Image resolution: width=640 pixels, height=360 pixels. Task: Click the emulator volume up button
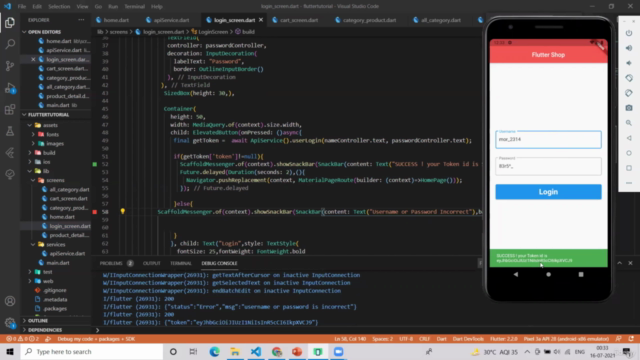click(x=629, y=48)
